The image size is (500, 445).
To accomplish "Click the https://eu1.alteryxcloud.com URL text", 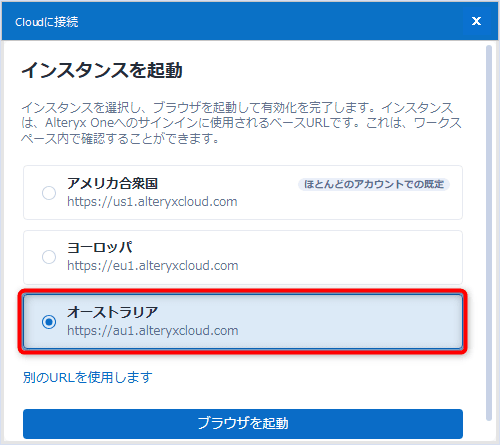I will pyautogui.click(x=153, y=266).
